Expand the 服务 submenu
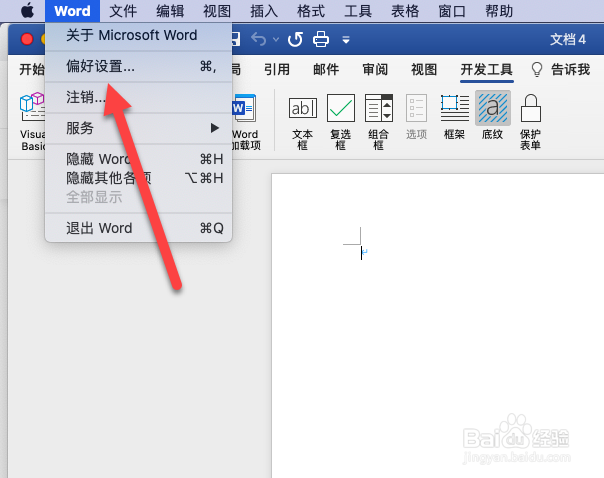This screenshot has height=478, width=604. click(139, 128)
